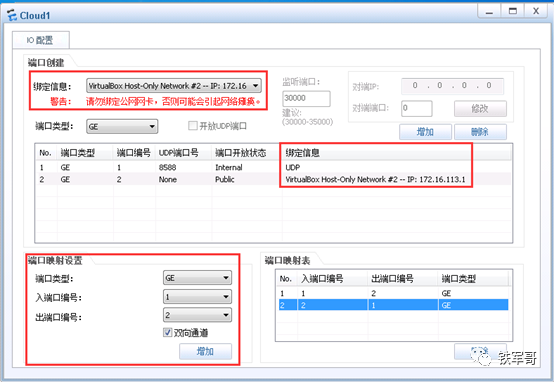554x382 pixels.
Task: Select 端口类型 header in 端口映射表
Action: (x=473, y=278)
